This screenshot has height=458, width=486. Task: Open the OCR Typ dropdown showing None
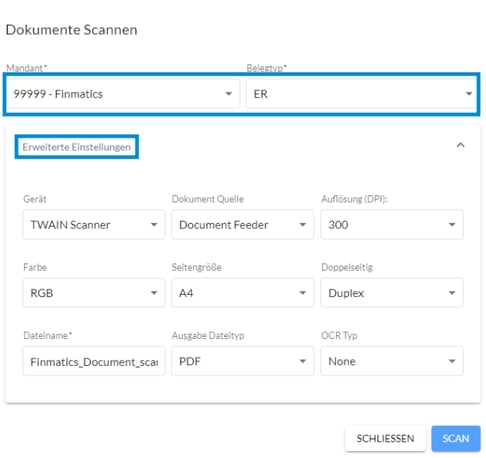coord(392,361)
